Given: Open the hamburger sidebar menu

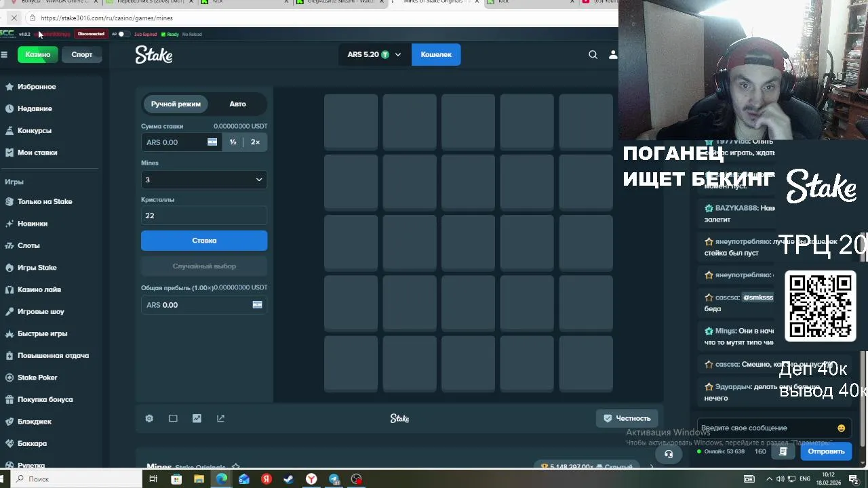Looking at the screenshot, I should pos(4,54).
